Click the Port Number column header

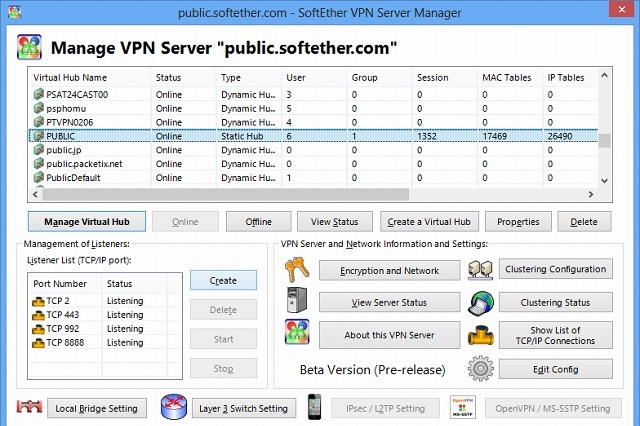pos(64,284)
